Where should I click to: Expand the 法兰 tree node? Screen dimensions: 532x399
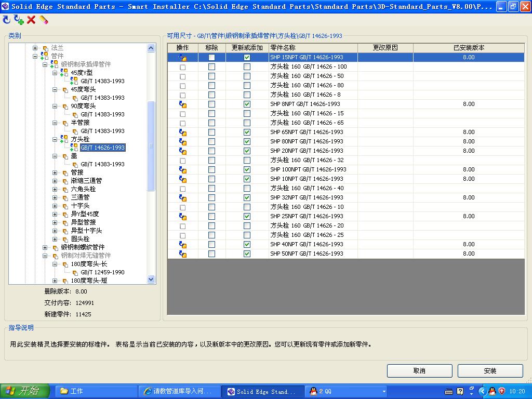point(35,48)
